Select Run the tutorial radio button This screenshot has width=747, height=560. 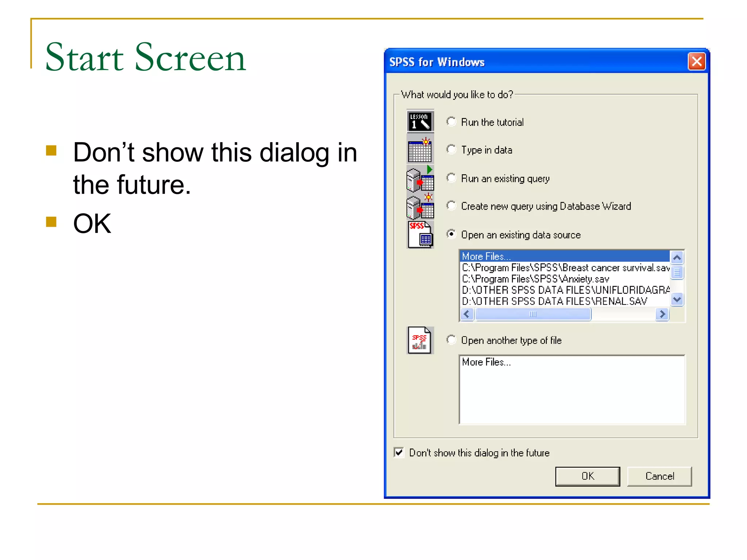[x=452, y=121]
